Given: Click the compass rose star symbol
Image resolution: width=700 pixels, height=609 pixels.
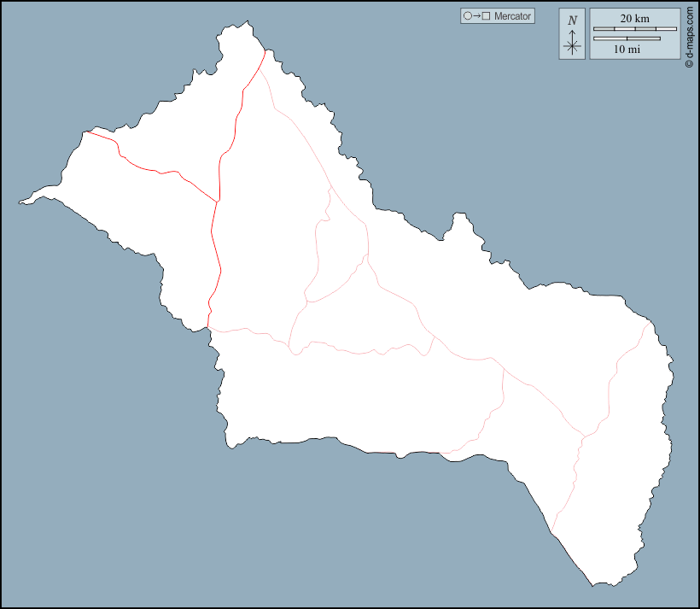Looking at the screenshot, I should click(572, 45).
